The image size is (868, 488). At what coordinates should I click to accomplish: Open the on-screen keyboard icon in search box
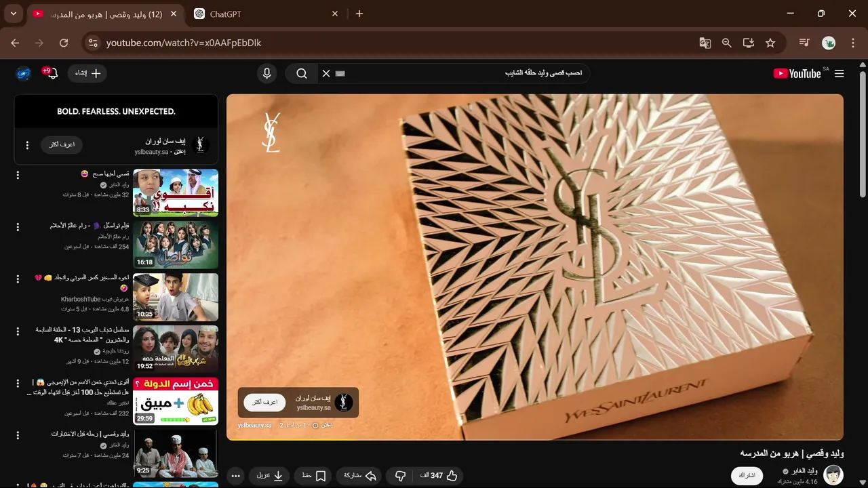pos(340,73)
